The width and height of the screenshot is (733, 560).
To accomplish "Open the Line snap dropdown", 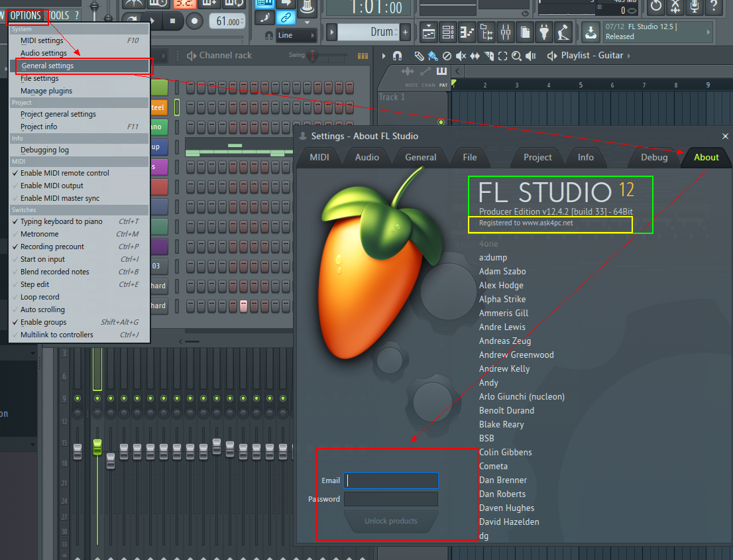I will tap(296, 35).
